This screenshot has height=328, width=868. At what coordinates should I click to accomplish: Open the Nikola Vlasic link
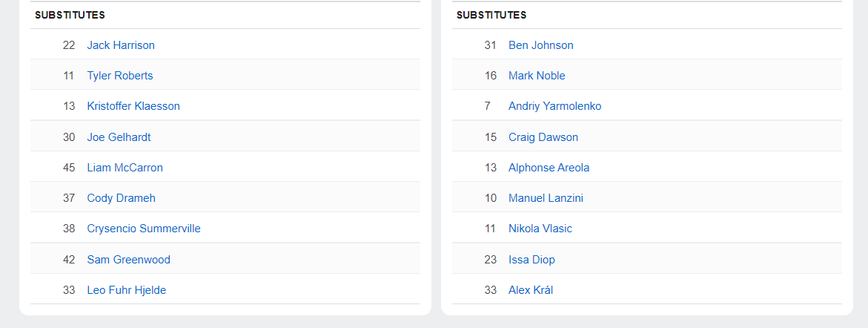coord(540,229)
